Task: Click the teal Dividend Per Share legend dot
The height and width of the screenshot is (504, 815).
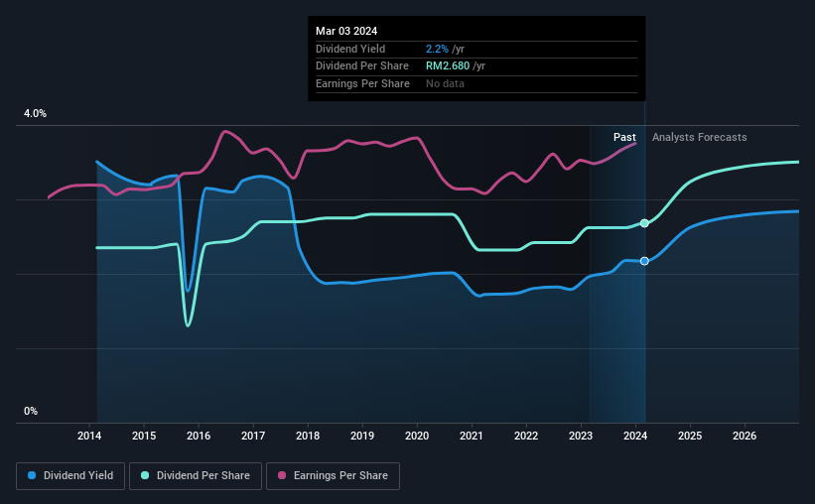Action: coord(145,475)
